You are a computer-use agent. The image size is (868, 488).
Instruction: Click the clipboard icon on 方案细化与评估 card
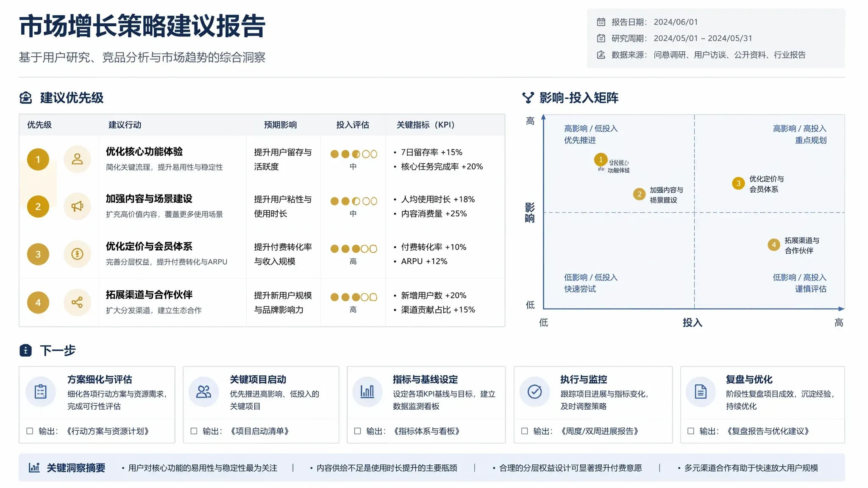[x=41, y=391]
